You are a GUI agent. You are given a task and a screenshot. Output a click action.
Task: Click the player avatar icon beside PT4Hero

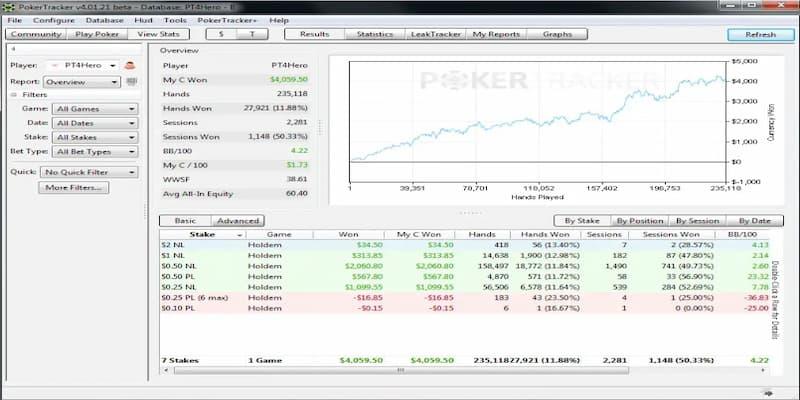tap(130, 65)
